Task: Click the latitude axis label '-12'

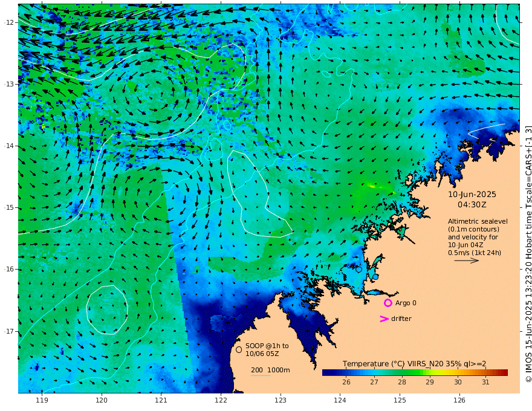Action: click(x=9, y=22)
